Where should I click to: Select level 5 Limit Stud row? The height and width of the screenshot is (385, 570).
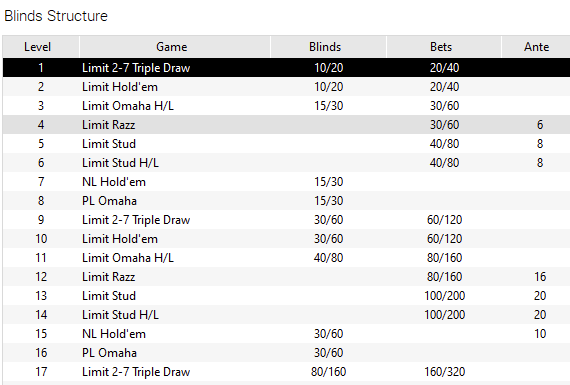point(286,144)
